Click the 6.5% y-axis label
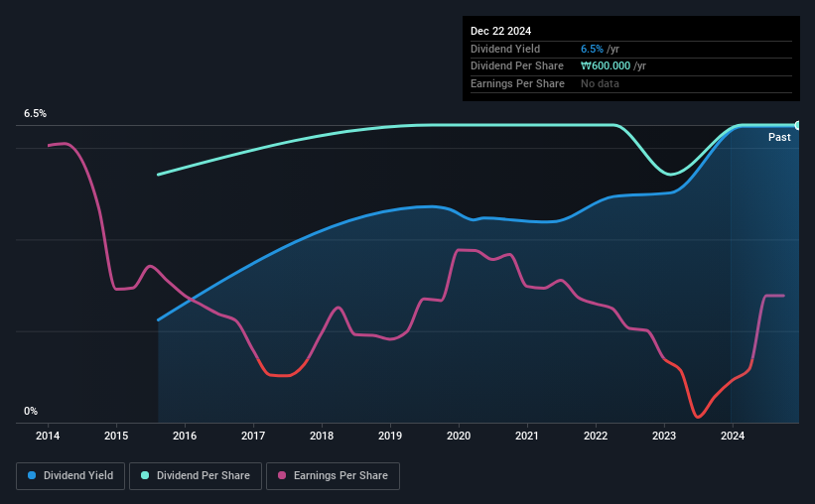Image resolution: width=815 pixels, height=504 pixels. pos(36,114)
